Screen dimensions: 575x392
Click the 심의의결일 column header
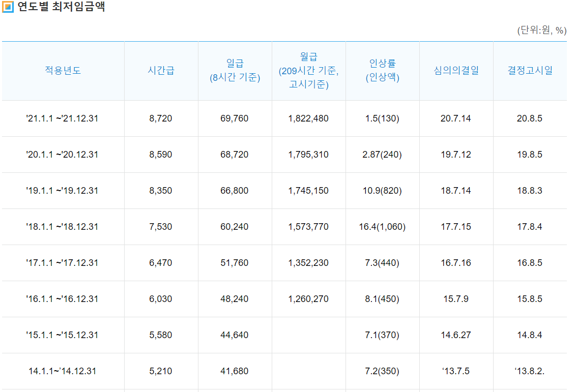pos(456,70)
